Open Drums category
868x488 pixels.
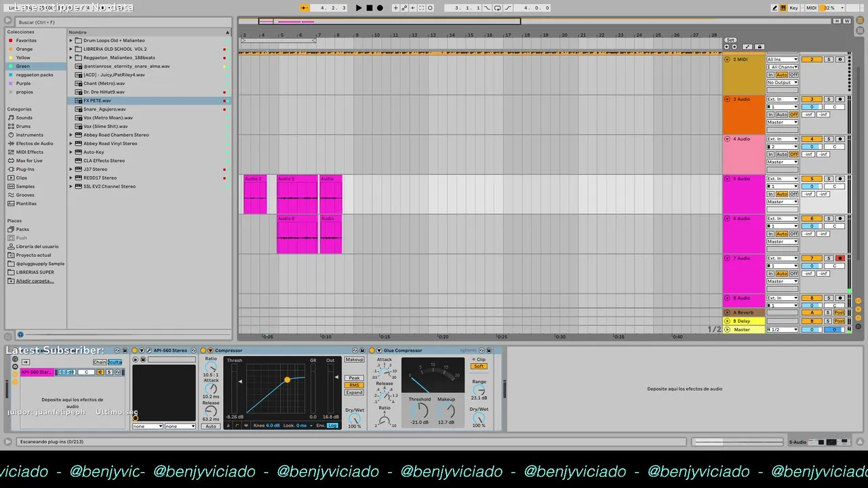pos(23,126)
